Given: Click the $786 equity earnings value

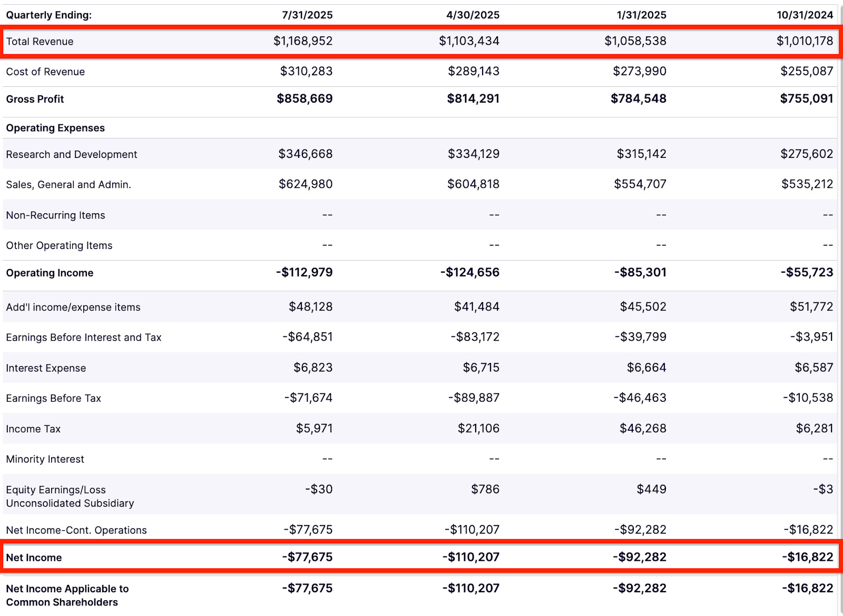Looking at the screenshot, I should click(x=485, y=490).
